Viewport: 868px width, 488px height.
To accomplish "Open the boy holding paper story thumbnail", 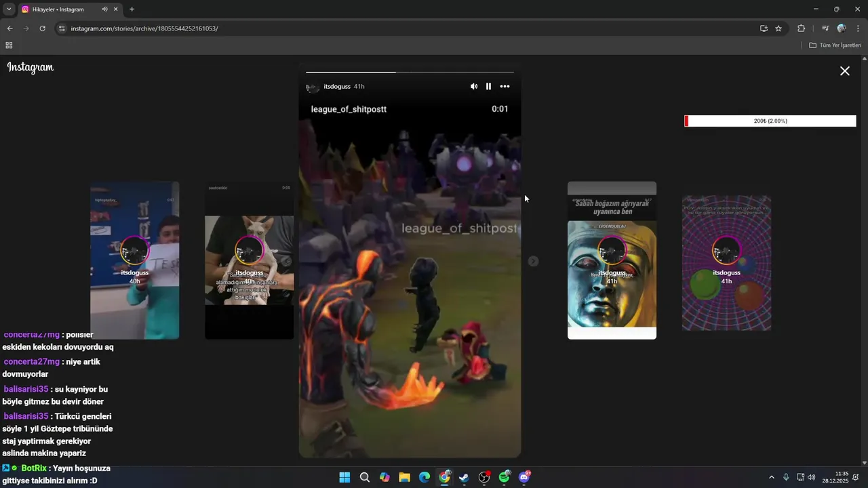I will 135,260.
